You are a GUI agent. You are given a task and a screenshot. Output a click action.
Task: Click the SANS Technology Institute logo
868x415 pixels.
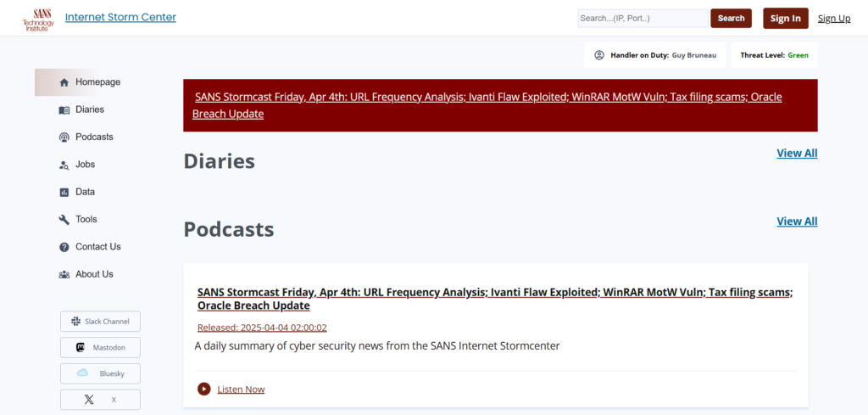(x=38, y=20)
